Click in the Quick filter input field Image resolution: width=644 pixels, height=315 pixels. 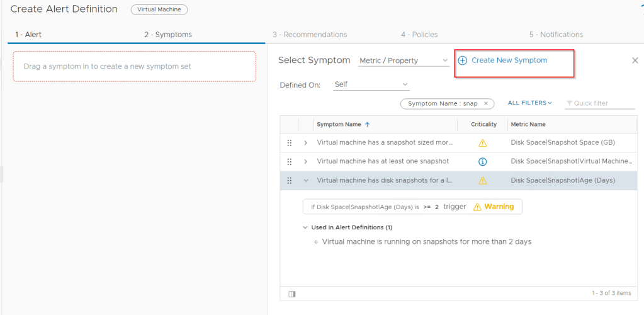(x=602, y=104)
